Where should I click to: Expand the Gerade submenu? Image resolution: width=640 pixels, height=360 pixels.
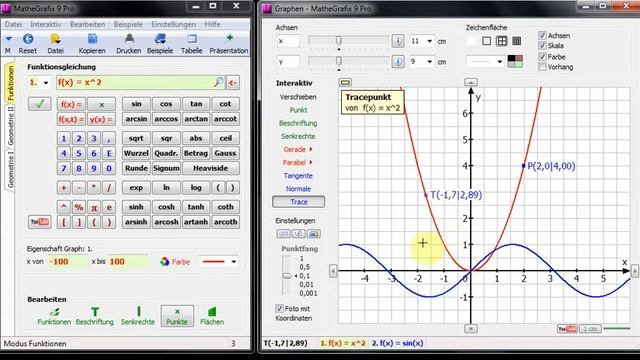(311, 149)
